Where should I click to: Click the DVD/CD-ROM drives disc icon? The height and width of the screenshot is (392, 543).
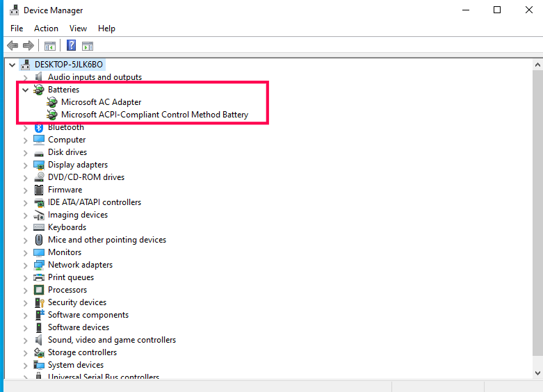(x=39, y=177)
